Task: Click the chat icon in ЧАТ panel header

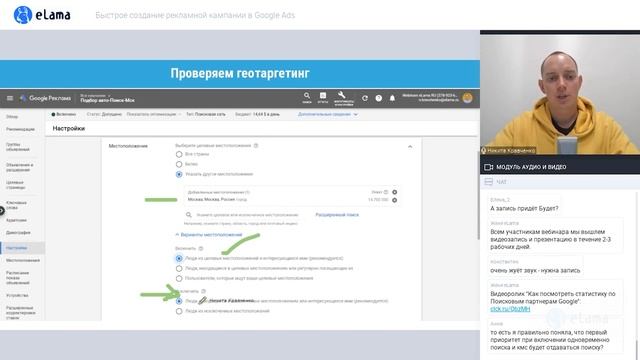Action: (488, 182)
